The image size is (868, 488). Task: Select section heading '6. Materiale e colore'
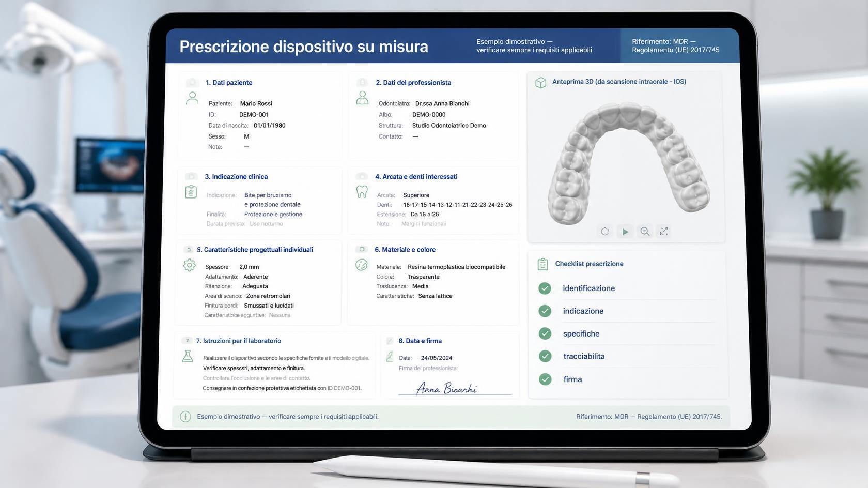pyautogui.click(x=405, y=250)
